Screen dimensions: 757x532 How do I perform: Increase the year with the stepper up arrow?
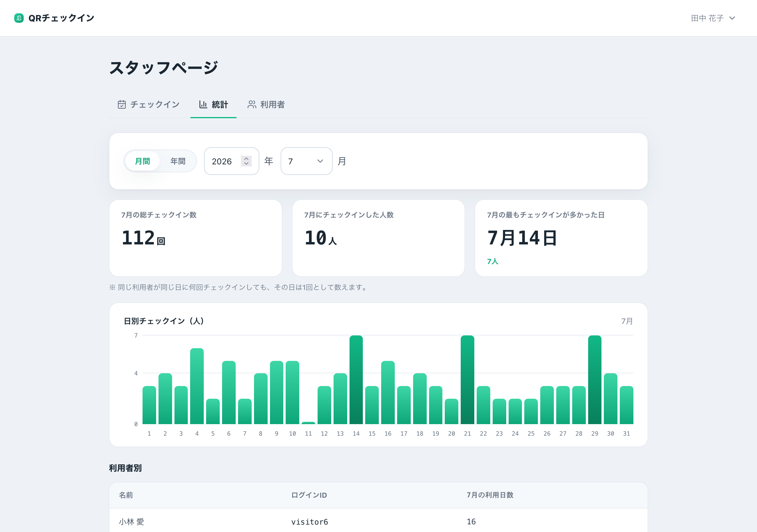point(246,158)
